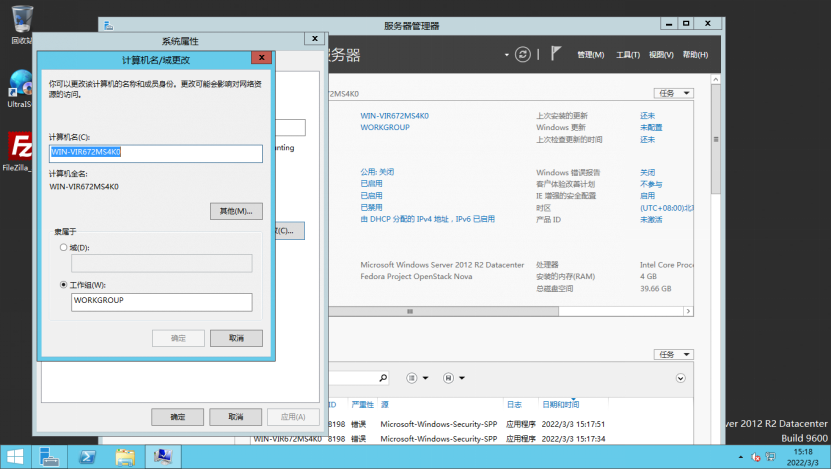Click the 计算机名 text input field
The image size is (831, 469).
click(156, 153)
